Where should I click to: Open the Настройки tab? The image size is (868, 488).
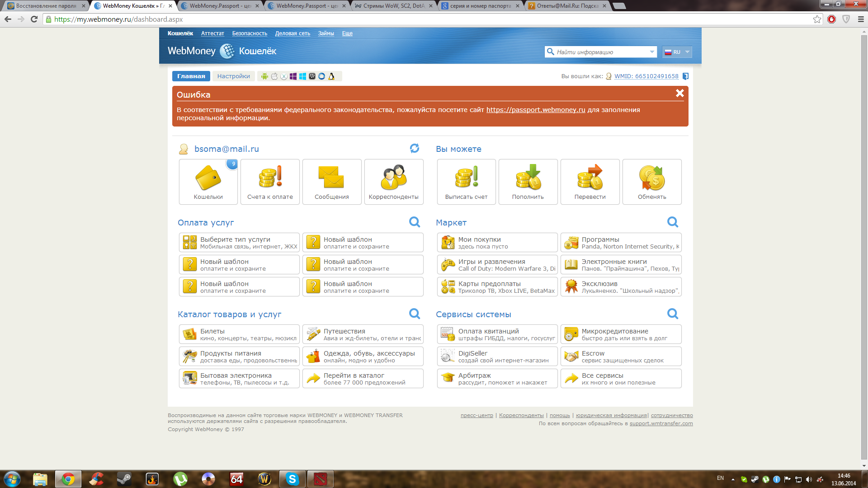pyautogui.click(x=233, y=76)
